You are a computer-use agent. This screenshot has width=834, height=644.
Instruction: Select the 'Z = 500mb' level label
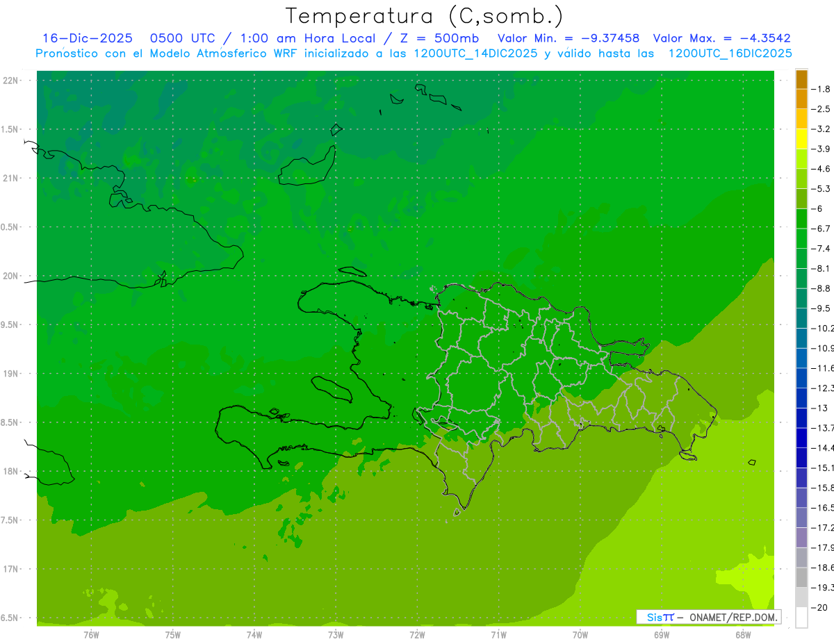(x=438, y=38)
